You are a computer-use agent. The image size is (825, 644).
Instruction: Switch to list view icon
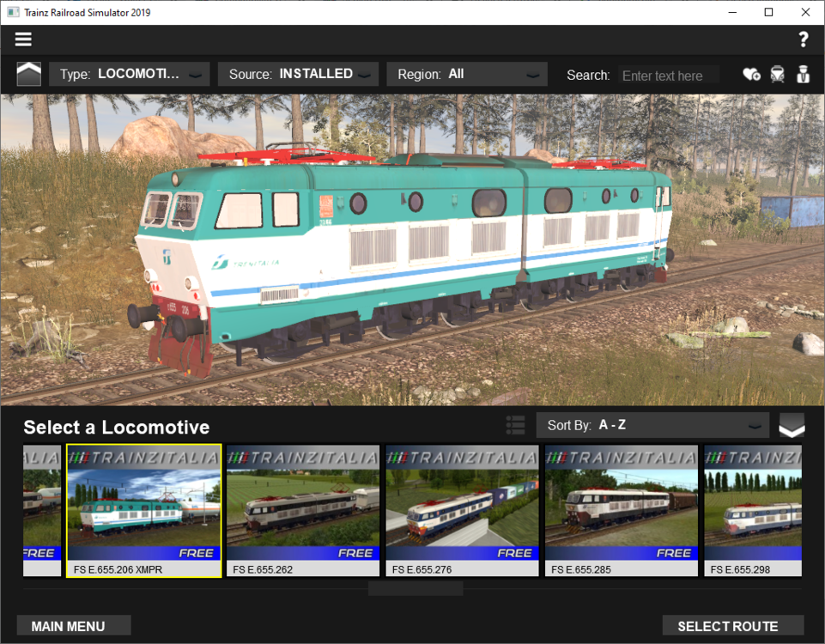pos(515,425)
